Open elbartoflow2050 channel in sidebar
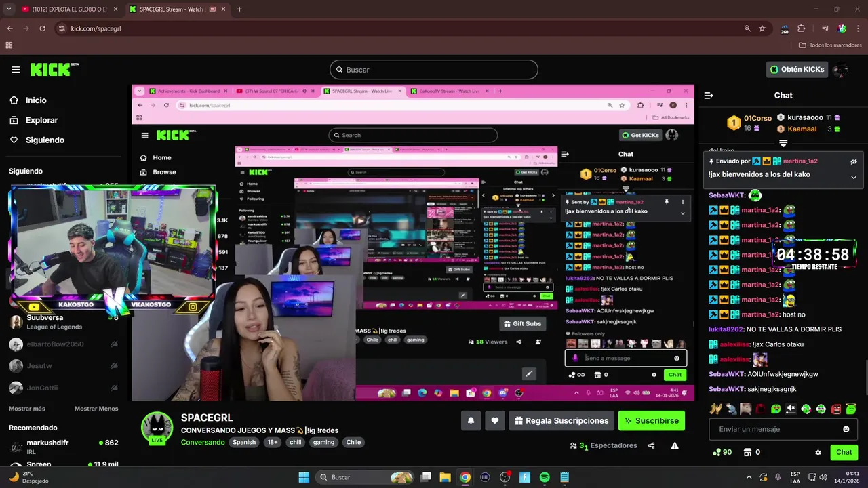Viewport: 868px width, 488px height. [x=64, y=344]
